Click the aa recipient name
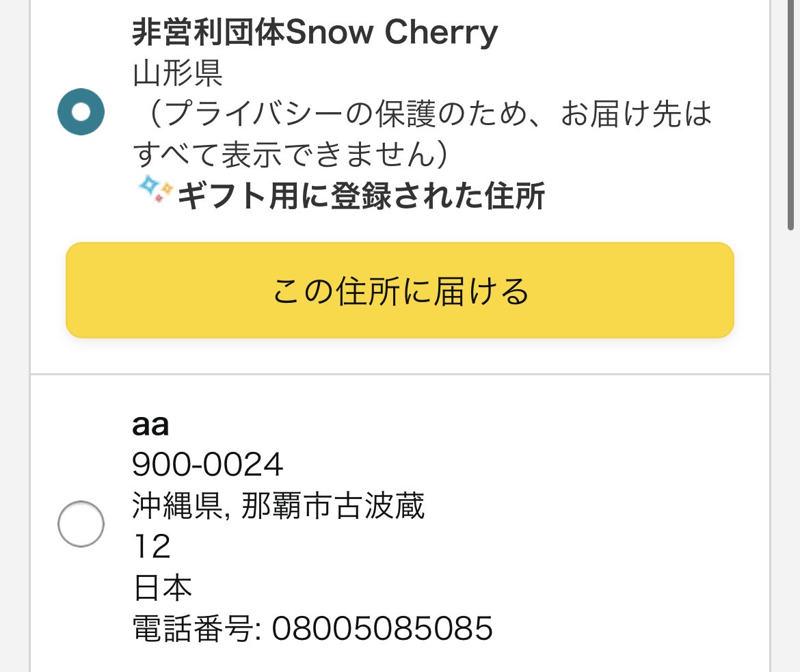 (150, 425)
